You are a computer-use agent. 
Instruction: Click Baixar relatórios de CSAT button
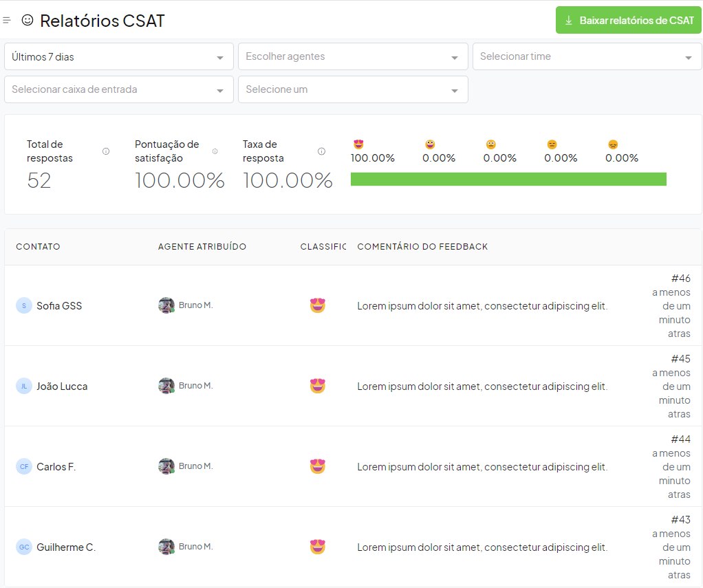[629, 21]
